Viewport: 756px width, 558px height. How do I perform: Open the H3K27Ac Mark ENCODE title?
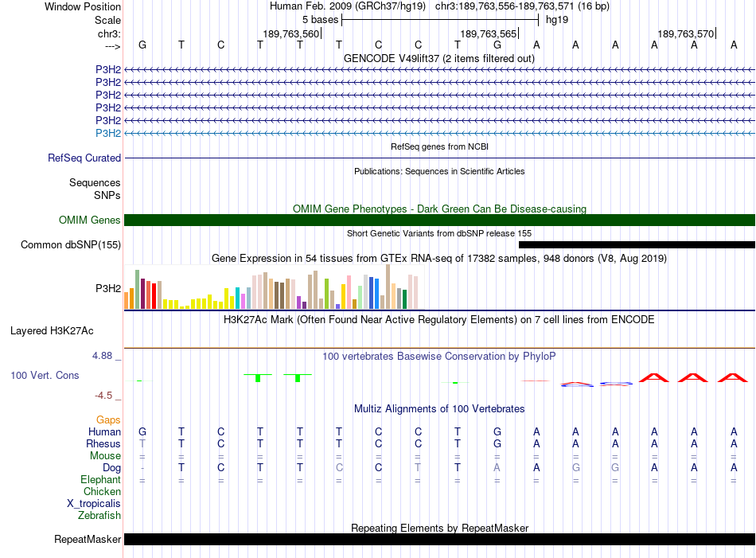pos(439,320)
